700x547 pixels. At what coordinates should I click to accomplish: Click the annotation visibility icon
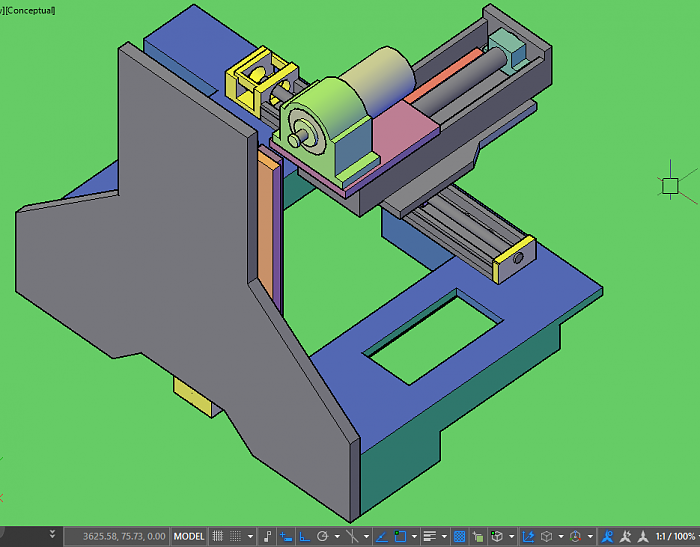[x=607, y=536]
